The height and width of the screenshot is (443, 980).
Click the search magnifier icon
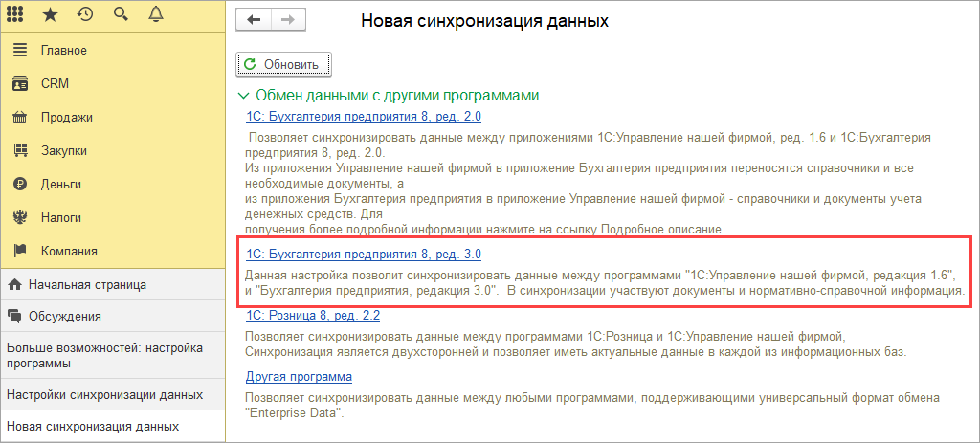tap(120, 14)
